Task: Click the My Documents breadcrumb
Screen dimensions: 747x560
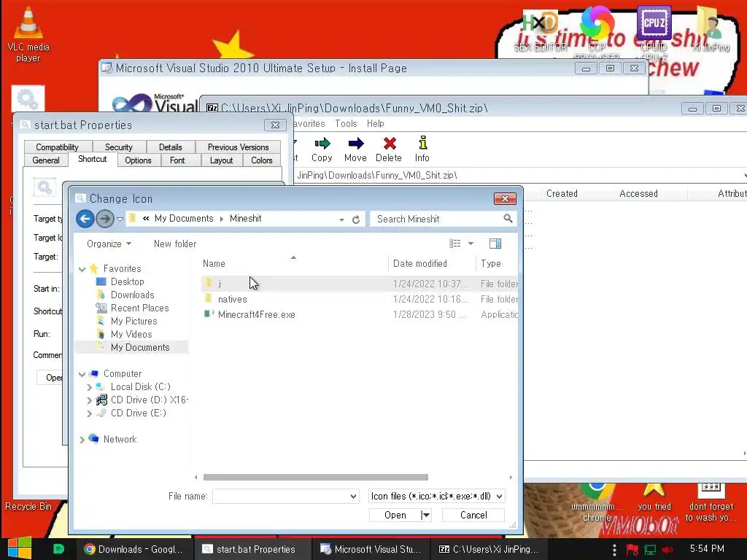Action: (184, 219)
